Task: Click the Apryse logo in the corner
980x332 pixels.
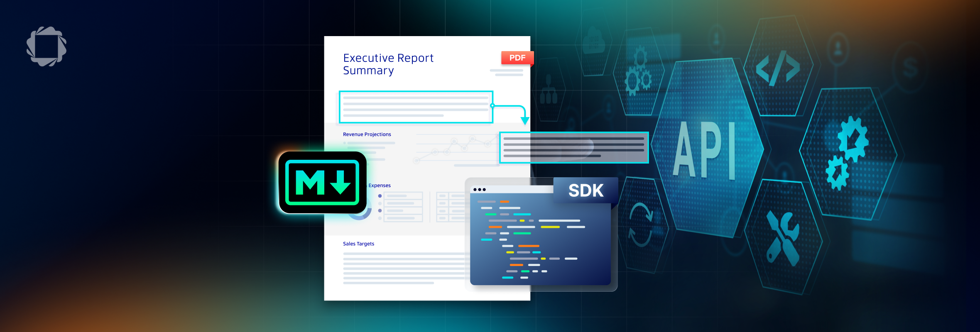Action: pyautogui.click(x=47, y=46)
